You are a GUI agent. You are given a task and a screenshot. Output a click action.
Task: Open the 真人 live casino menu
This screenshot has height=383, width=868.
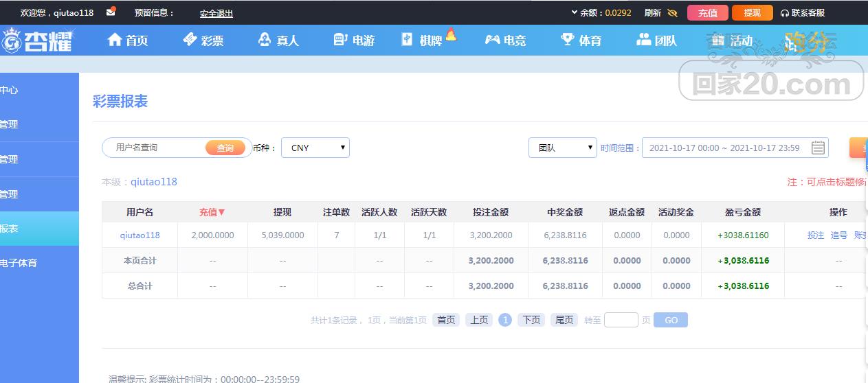278,40
